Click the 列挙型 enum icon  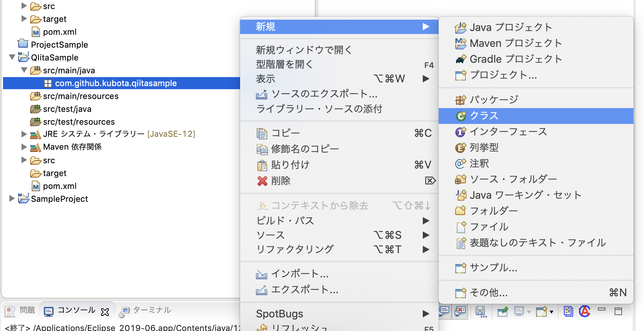click(461, 148)
